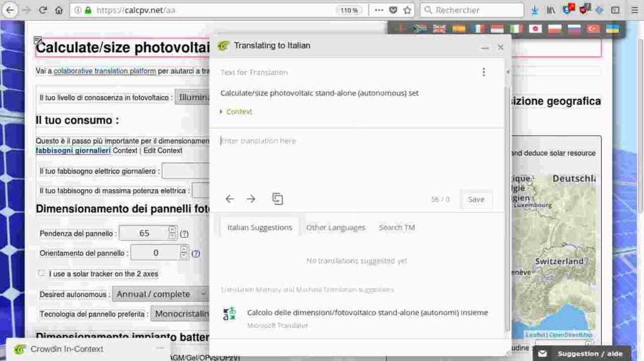Click the Firefox downloads arrow icon
This screenshot has height=361, width=644.
tap(534, 10)
